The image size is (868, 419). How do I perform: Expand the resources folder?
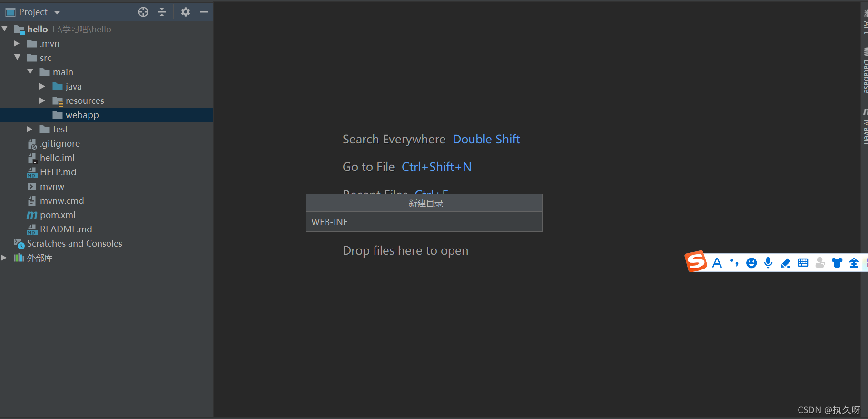[42, 100]
